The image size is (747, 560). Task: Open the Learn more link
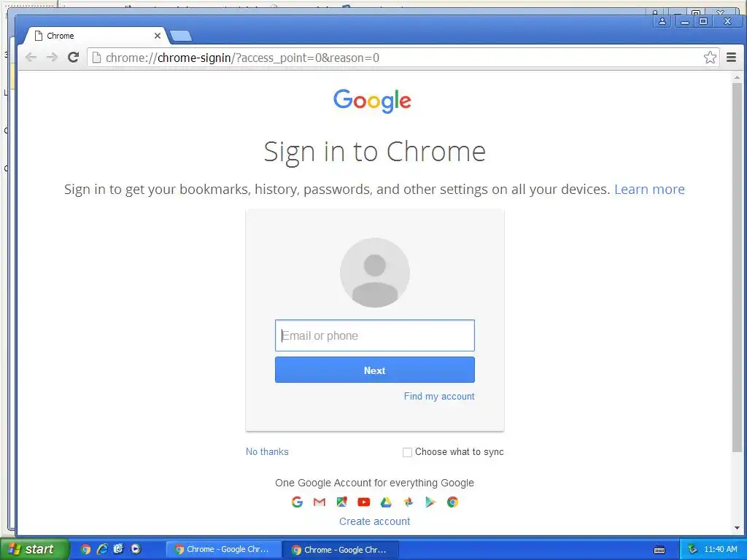pos(649,190)
